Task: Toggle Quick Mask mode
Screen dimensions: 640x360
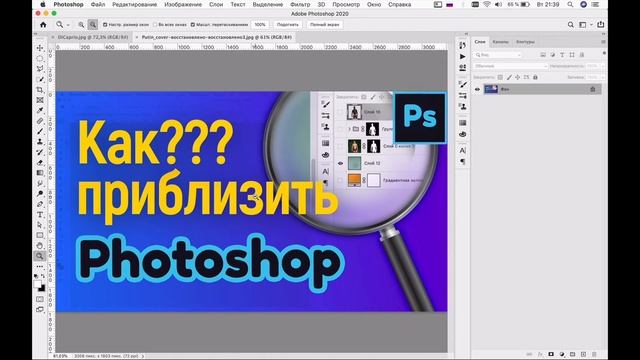Action: click(40, 299)
